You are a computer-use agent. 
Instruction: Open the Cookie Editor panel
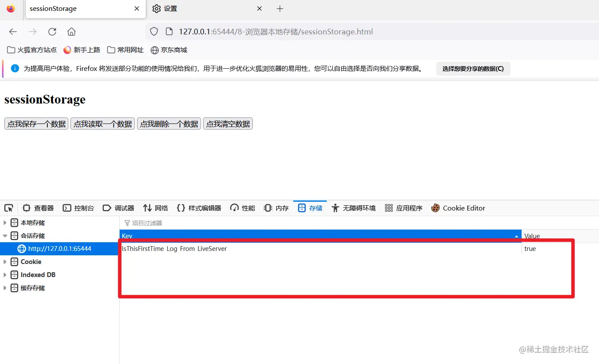point(458,208)
